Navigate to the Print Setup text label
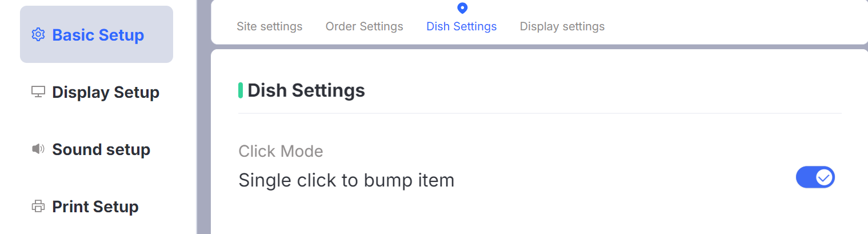The image size is (868, 234). 95,207
